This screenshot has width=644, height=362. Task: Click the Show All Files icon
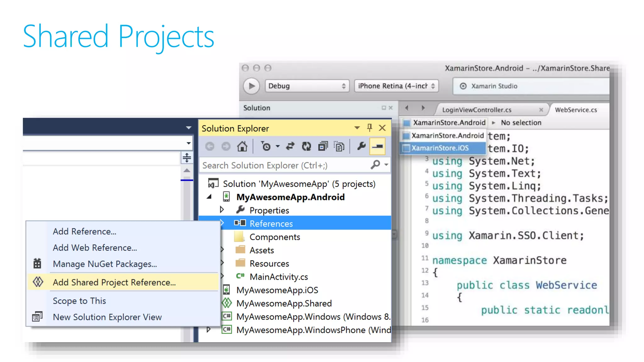[339, 146]
